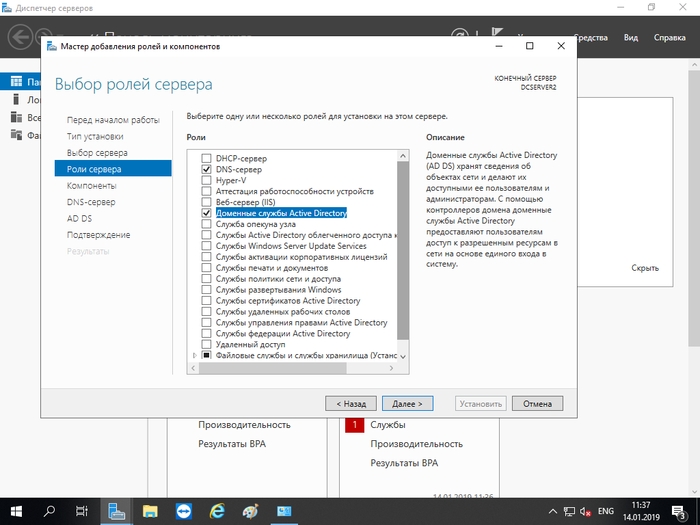Tick Службы развертывания Windows checkbox

tap(206, 290)
